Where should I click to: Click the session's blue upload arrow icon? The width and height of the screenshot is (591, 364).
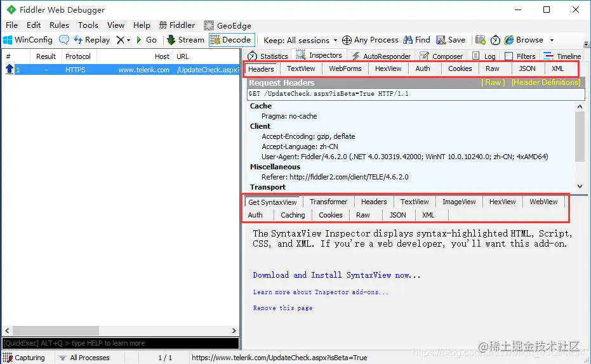[x=10, y=69]
